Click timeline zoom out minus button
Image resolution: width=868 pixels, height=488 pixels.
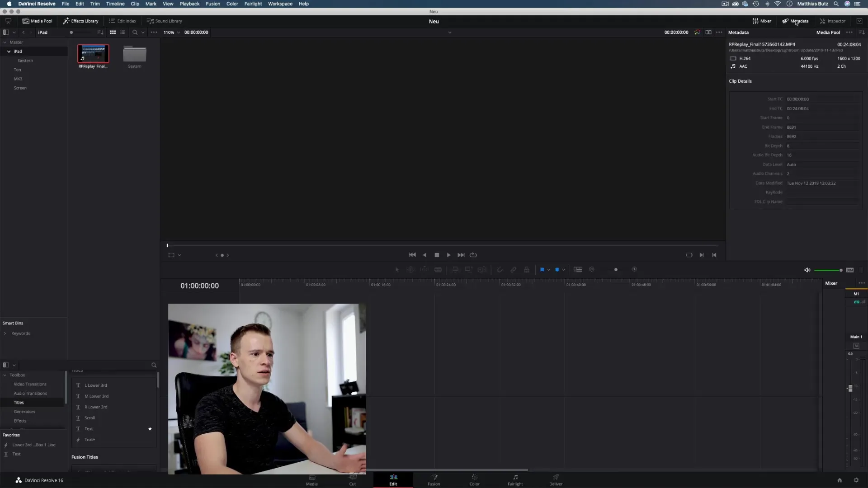pos(592,270)
